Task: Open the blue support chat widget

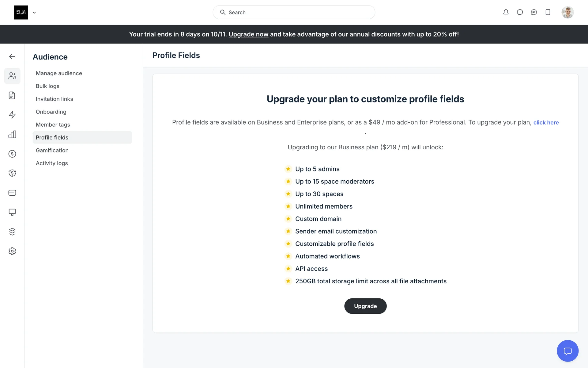Action: click(567, 351)
